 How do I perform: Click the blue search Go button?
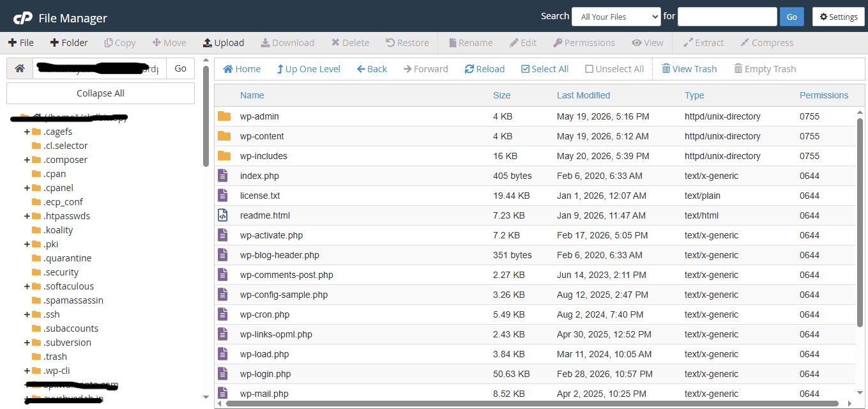(x=792, y=17)
